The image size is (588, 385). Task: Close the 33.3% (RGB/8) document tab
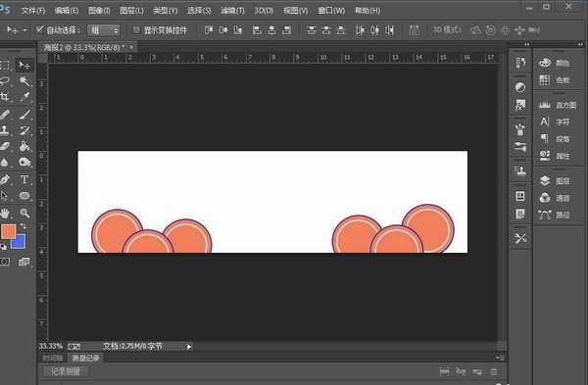tap(131, 47)
